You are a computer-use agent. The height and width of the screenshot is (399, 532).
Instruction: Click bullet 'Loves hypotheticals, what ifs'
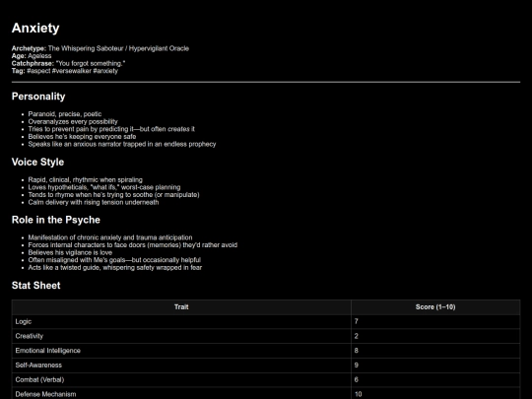coord(104,187)
